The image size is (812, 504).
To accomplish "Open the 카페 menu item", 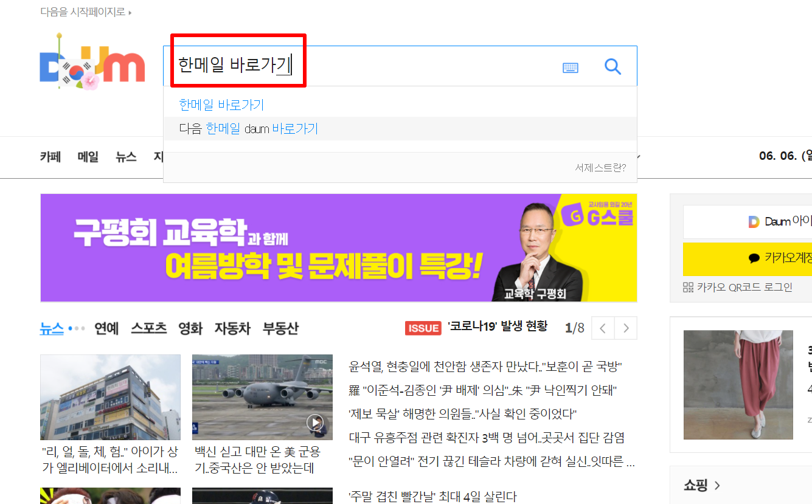I will coord(50,156).
